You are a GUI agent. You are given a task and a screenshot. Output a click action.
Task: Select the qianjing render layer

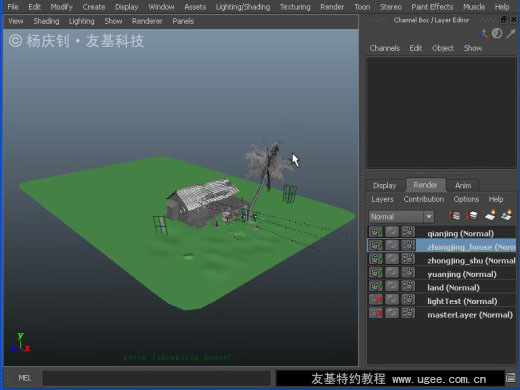(x=460, y=233)
